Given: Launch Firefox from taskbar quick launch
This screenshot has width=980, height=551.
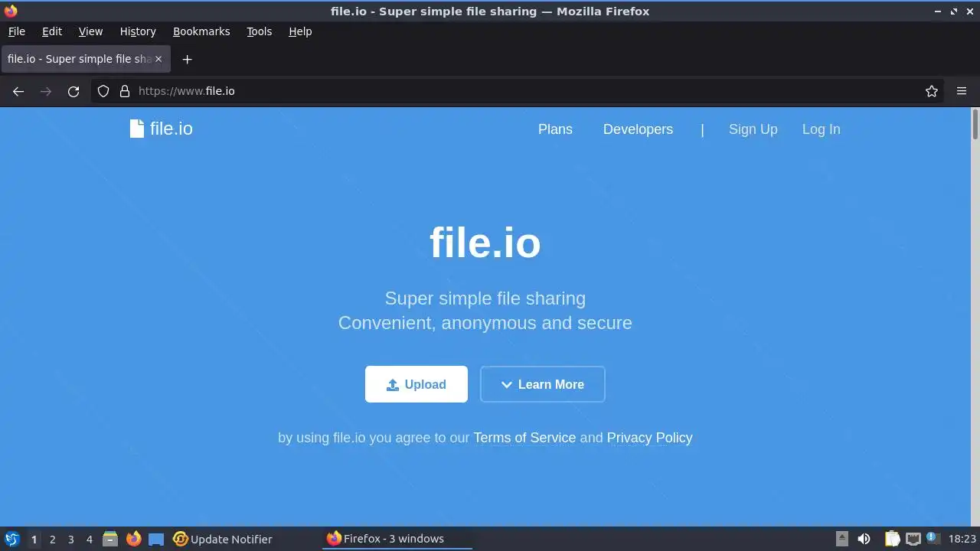Looking at the screenshot, I should [x=133, y=539].
